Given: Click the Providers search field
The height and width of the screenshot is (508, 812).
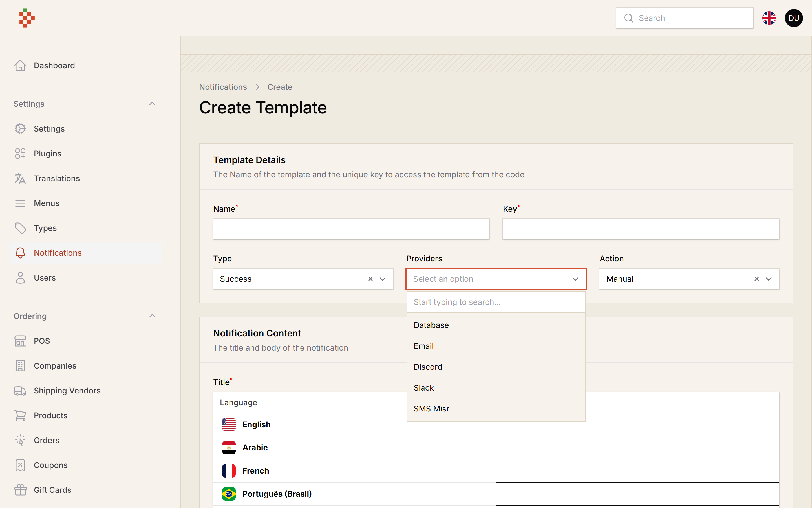Looking at the screenshot, I should (496, 302).
